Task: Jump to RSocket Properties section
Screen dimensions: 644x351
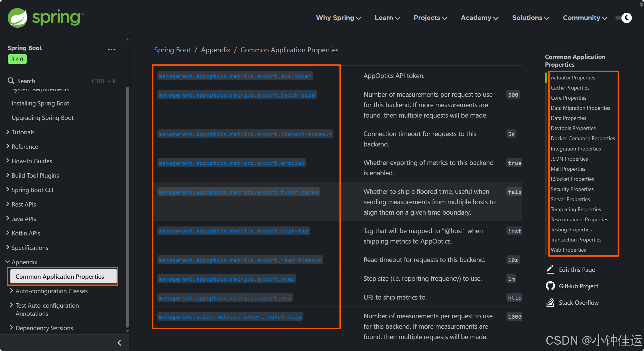Action: point(572,179)
